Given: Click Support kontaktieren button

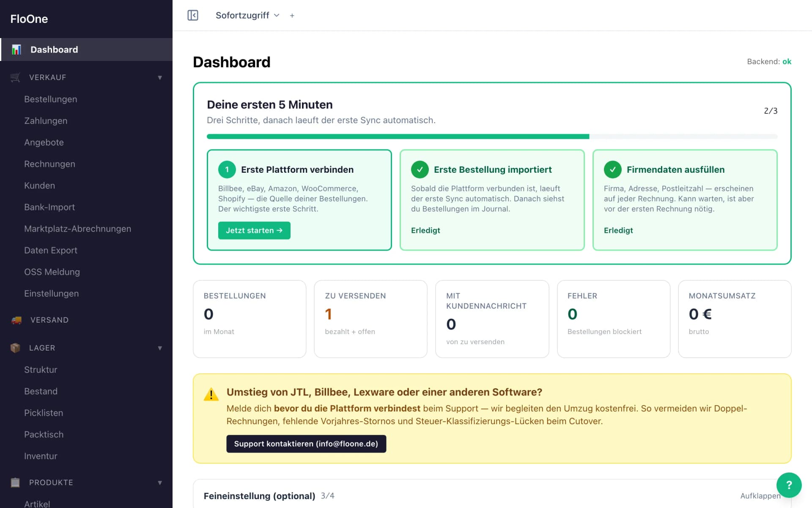Looking at the screenshot, I should 306,444.
